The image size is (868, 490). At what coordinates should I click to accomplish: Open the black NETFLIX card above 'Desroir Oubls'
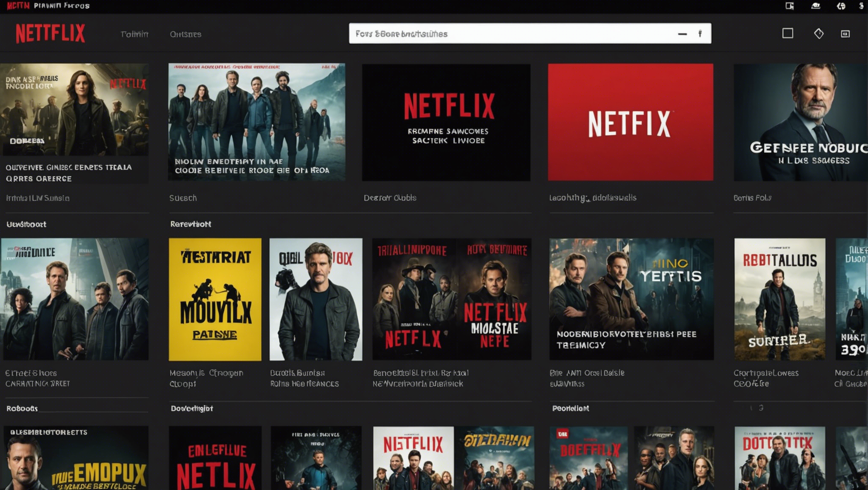pos(446,122)
